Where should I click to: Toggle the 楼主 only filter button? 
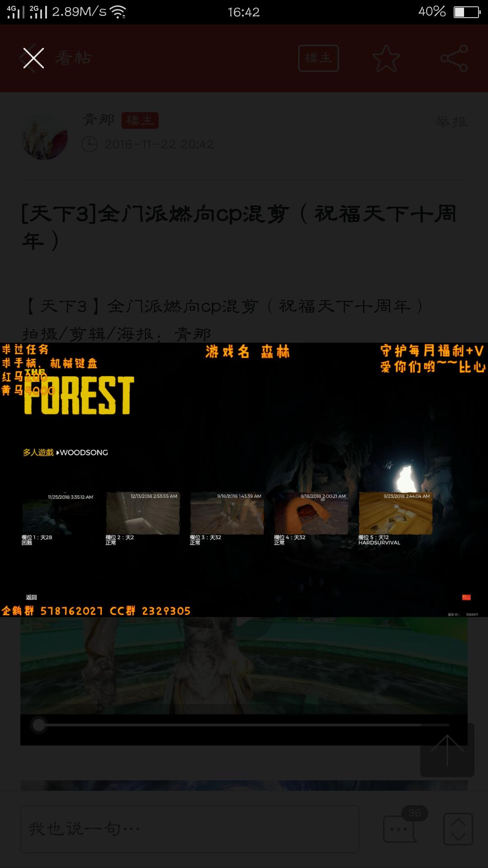tap(318, 58)
